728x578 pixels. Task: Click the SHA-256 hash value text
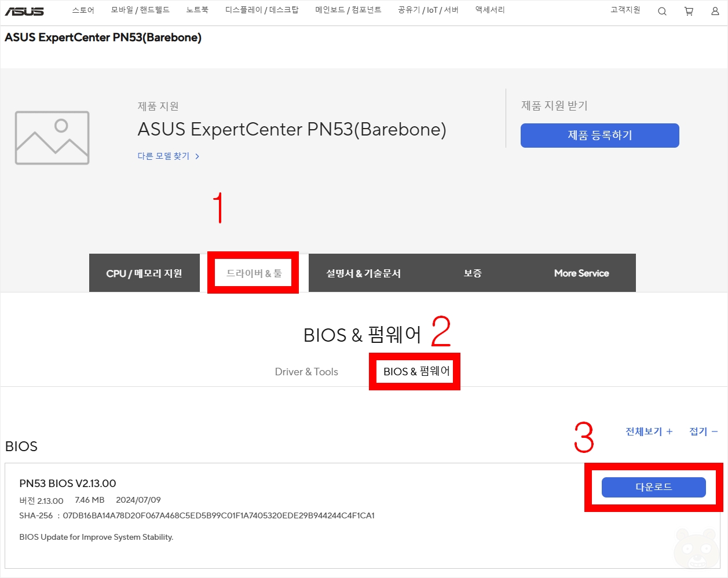tap(218, 515)
